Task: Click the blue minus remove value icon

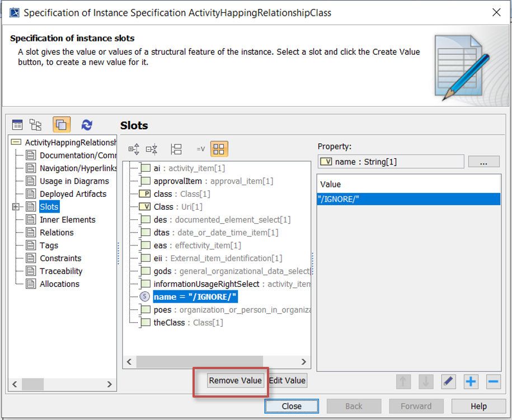Action: pos(493,381)
